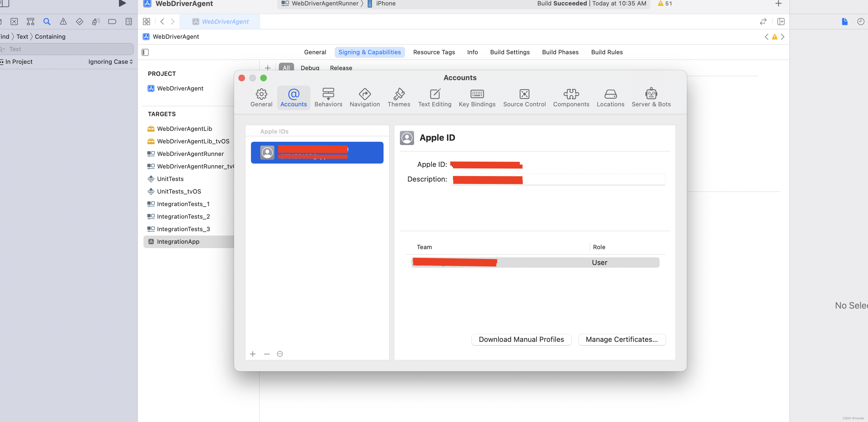The image size is (868, 422).
Task: Open the account actions ellipsis menu
Action: tap(280, 354)
